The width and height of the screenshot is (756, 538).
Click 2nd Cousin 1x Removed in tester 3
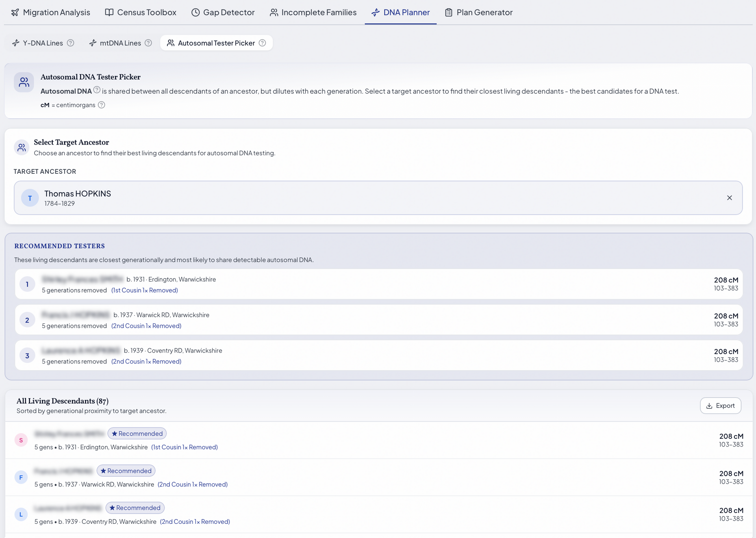tap(146, 361)
